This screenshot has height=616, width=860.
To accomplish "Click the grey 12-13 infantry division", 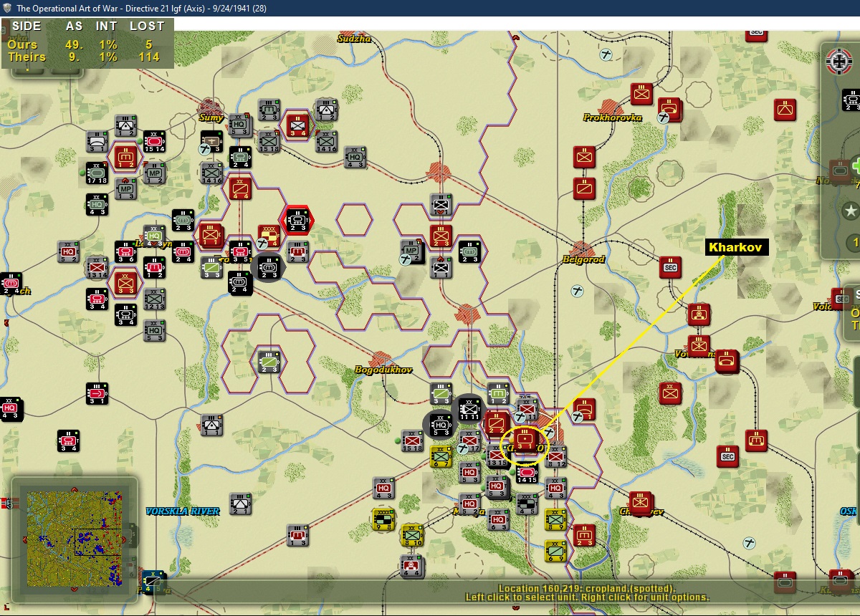I will [x=154, y=299].
